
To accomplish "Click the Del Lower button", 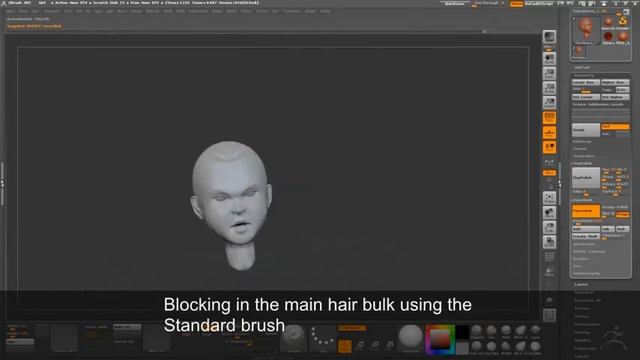I will [586, 97].
